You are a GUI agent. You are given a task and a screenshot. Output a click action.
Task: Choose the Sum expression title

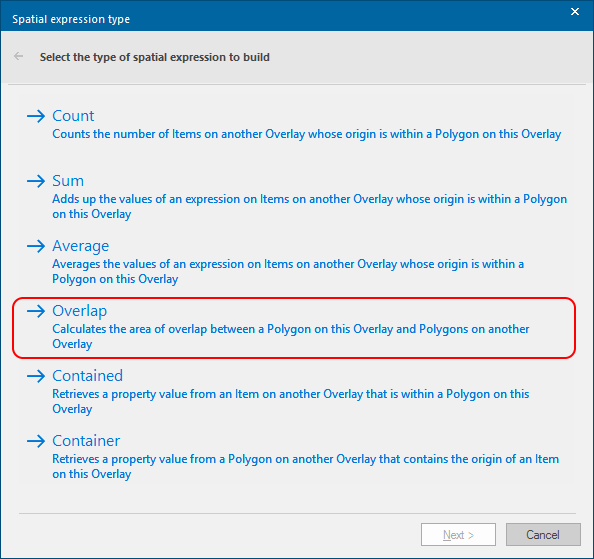68,181
